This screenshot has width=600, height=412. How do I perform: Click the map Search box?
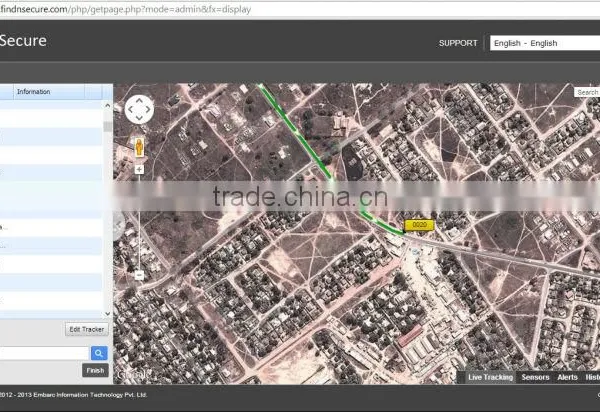coord(587,92)
